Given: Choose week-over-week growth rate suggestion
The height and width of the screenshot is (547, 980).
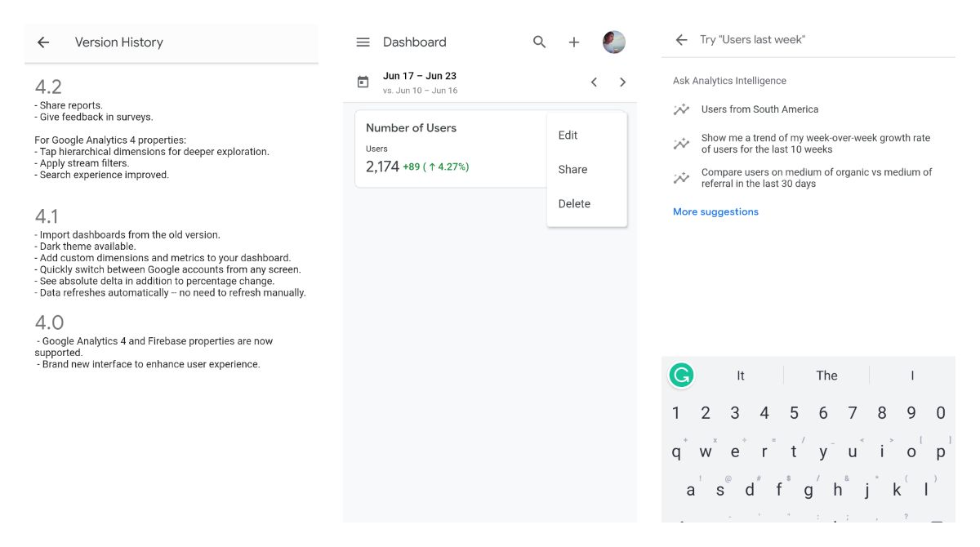Looking at the screenshot, I should point(816,144).
